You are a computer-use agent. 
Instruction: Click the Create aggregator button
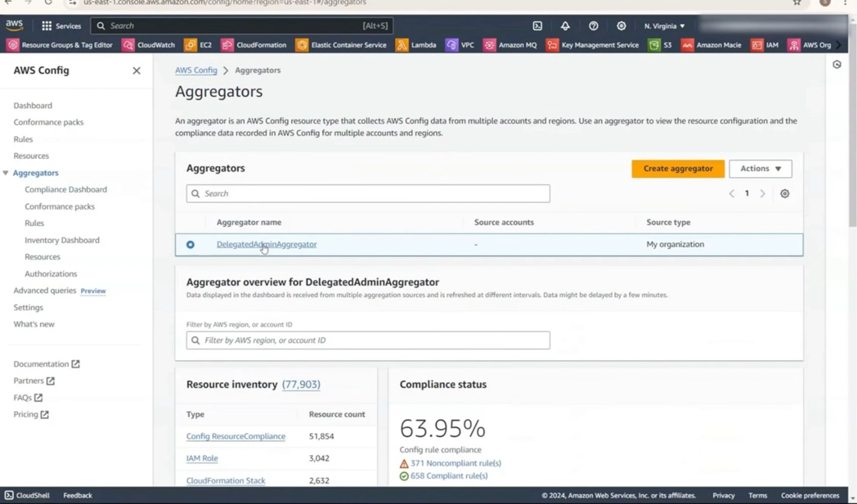[x=677, y=168]
